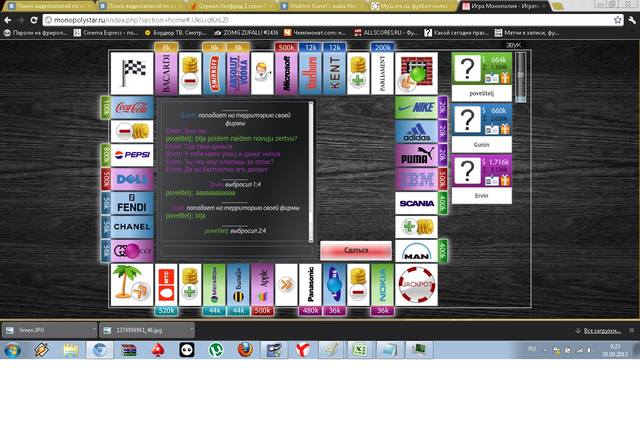
Task: Expand the Green.JPG download options arrow
Action: (94, 329)
